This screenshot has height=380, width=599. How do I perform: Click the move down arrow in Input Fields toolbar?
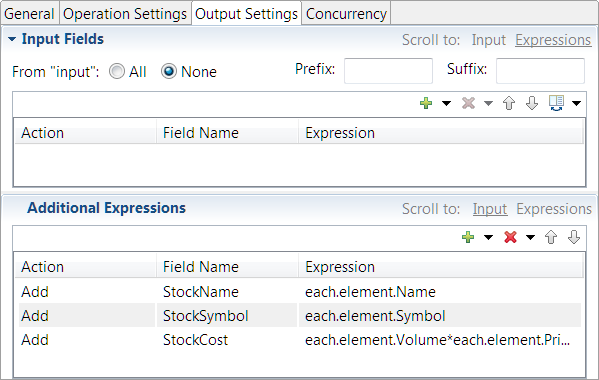tap(532, 103)
